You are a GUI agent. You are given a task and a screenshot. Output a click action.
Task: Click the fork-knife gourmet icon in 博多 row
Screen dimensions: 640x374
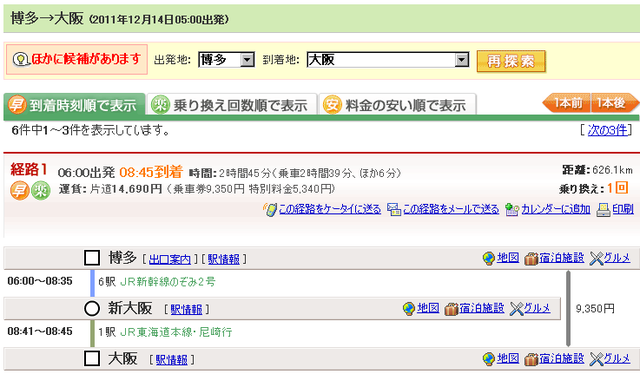tap(596, 258)
